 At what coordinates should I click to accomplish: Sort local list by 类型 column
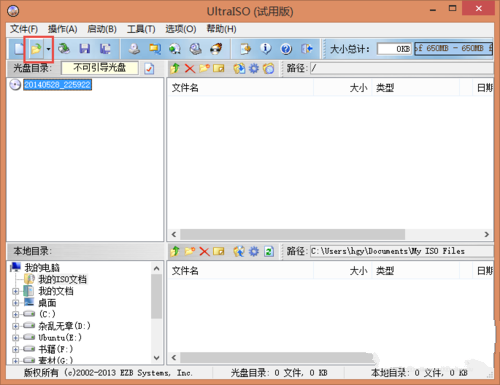click(x=415, y=271)
